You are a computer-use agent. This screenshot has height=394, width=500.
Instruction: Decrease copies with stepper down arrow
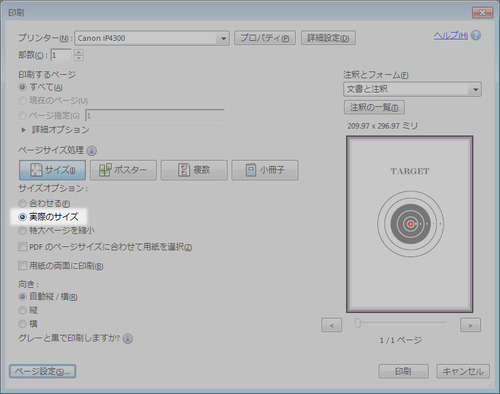[x=79, y=58]
